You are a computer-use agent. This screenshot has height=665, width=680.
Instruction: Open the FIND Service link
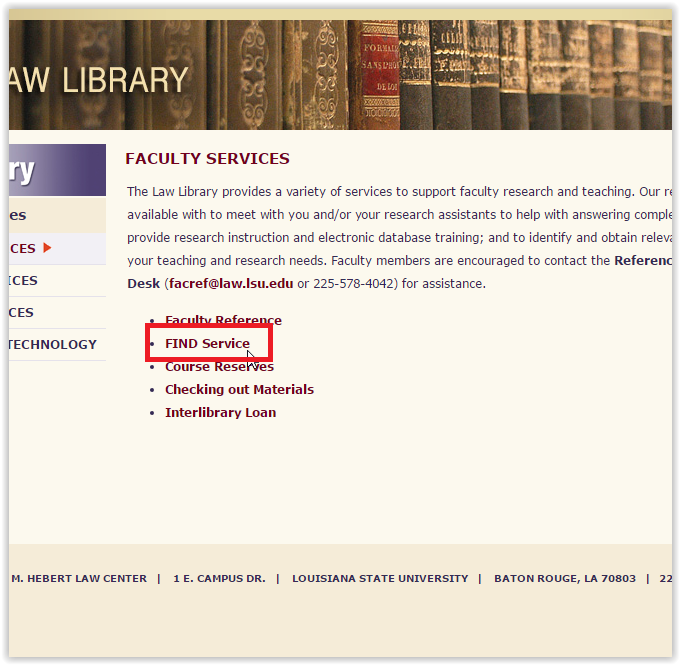pyautogui.click(x=207, y=344)
